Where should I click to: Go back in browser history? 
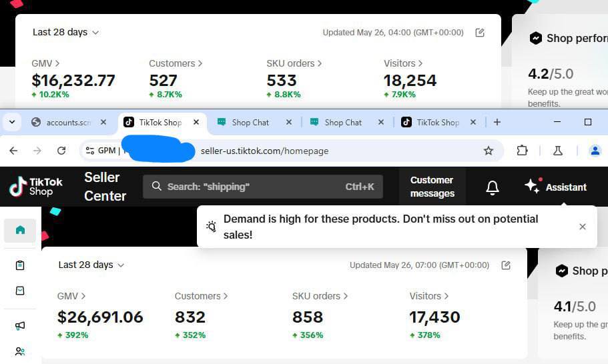[x=13, y=151]
